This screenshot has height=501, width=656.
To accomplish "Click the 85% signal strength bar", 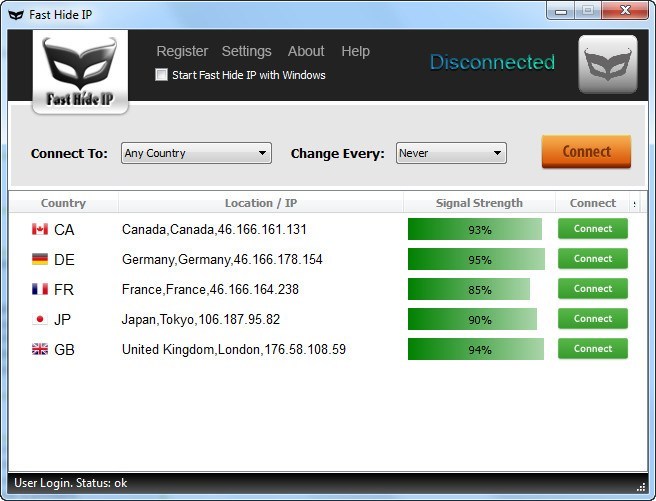I will [469, 289].
